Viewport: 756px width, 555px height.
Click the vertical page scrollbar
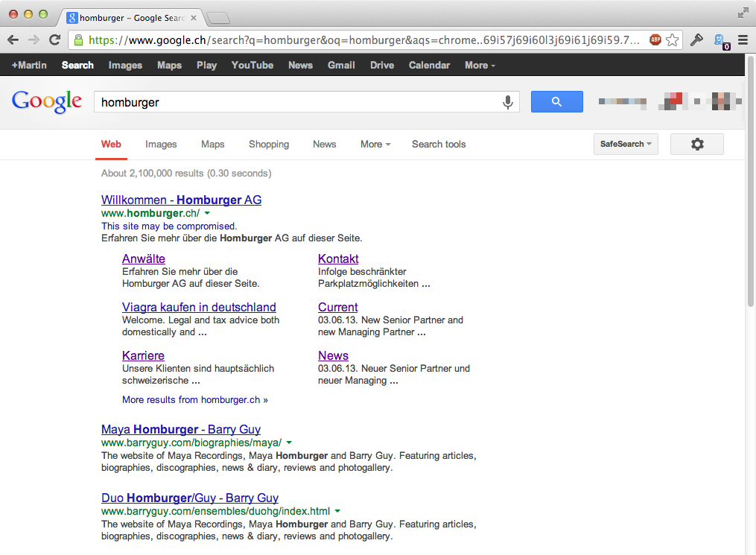click(750, 223)
